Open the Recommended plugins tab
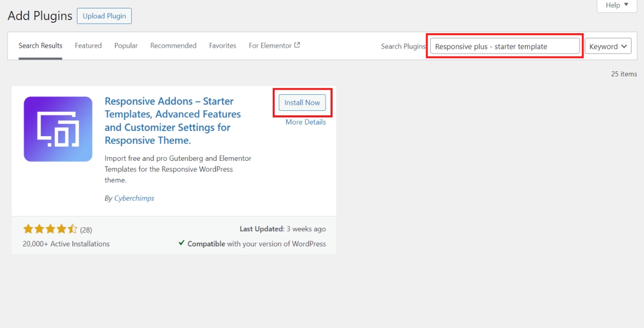This screenshot has width=644, height=328. 173,45
